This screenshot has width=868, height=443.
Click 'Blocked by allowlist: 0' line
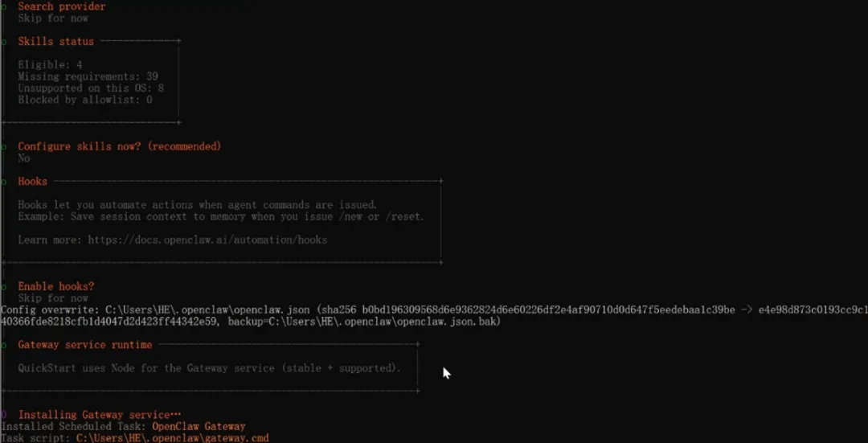pyautogui.click(x=85, y=100)
